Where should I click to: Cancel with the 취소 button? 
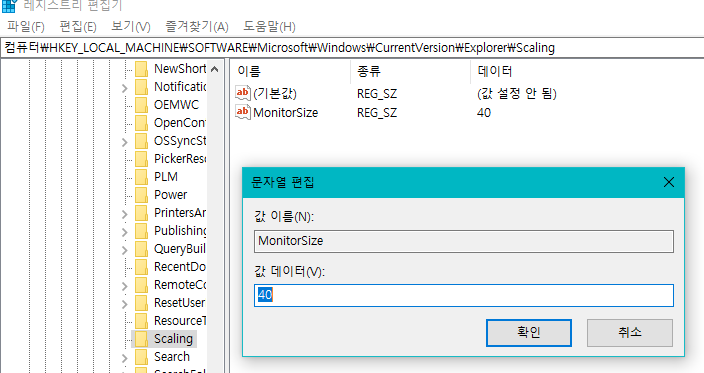[629, 333]
